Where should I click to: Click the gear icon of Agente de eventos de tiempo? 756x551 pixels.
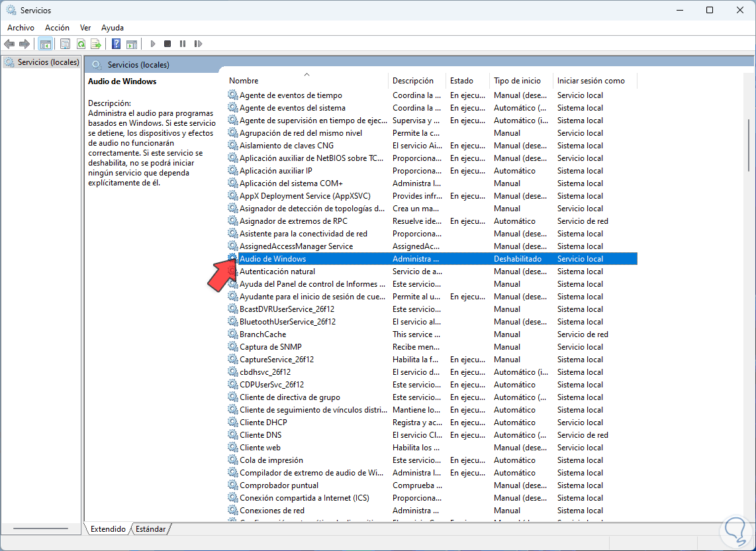233,95
